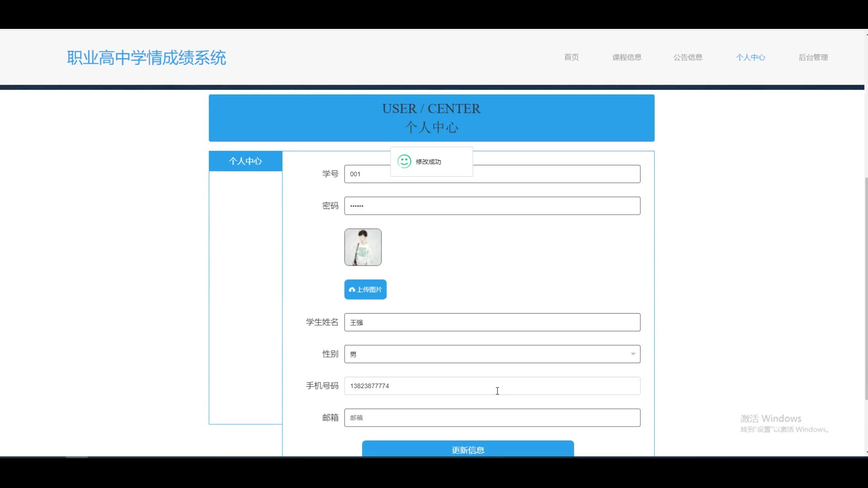Screen dimensions: 868x488
Task: Click into the 密码 password field
Action: [x=492, y=206]
